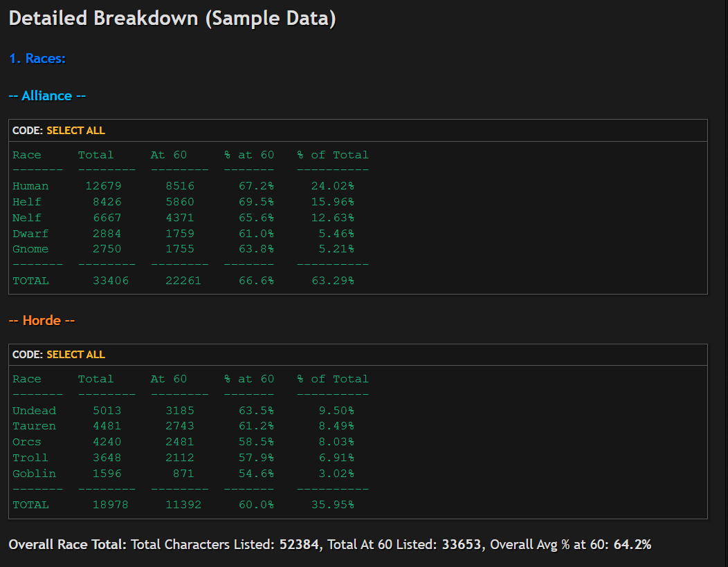This screenshot has width=728, height=567.
Task: Click the Overall Race Total summary line
Action: [330, 544]
